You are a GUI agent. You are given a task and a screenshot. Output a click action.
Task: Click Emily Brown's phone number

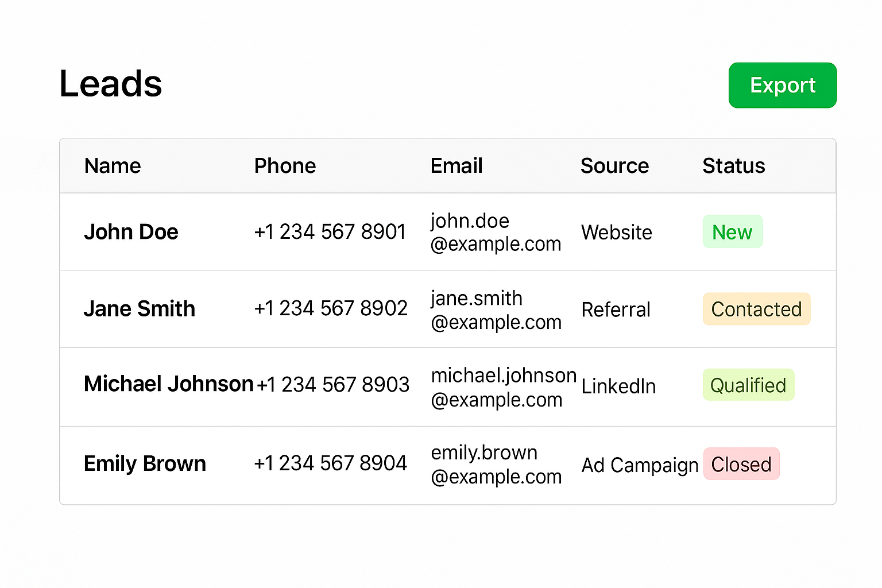[x=331, y=463]
